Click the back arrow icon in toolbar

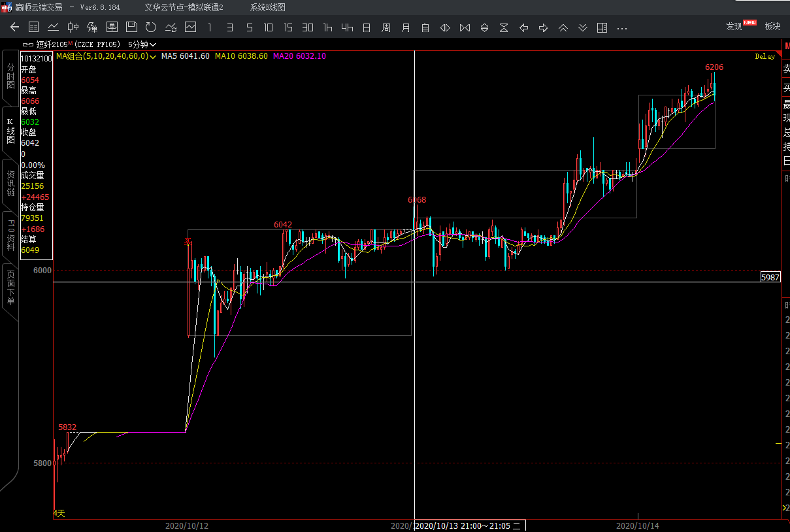coord(14,27)
